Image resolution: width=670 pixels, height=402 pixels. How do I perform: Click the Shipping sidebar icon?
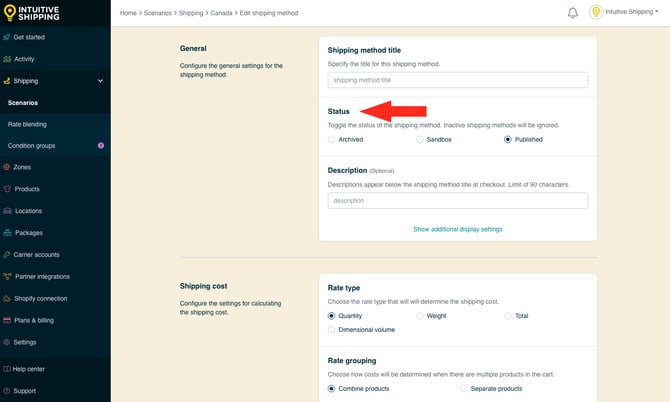click(x=7, y=81)
